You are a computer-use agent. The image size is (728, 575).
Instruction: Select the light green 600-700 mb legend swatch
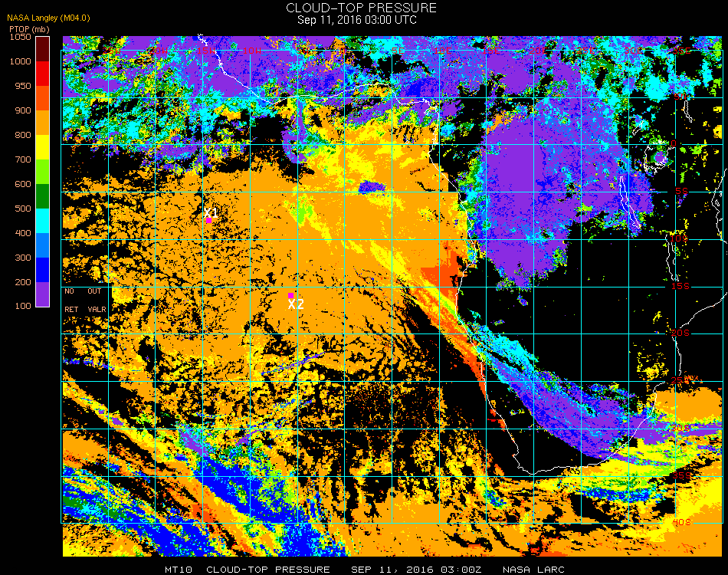pos(42,172)
